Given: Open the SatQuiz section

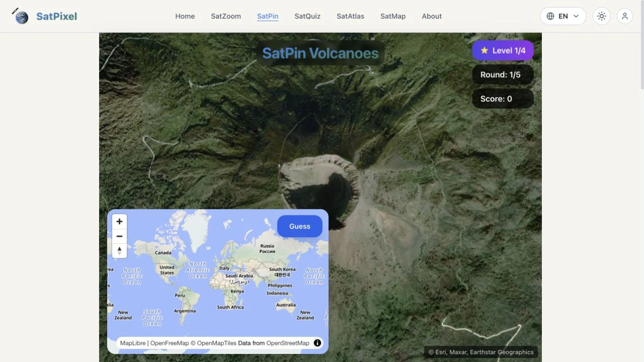Looking at the screenshot, I should click(x=307, y=16).
